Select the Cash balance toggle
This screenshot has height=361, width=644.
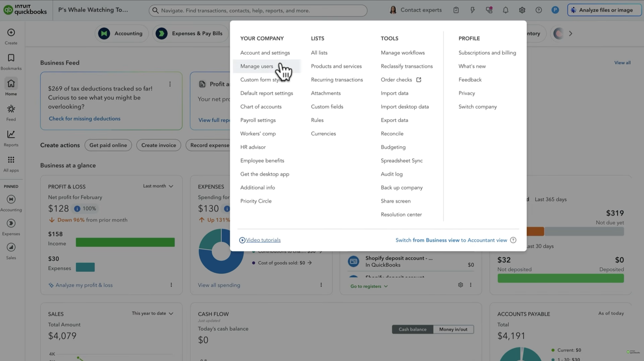pyautogui.click(x=413, y=329)
